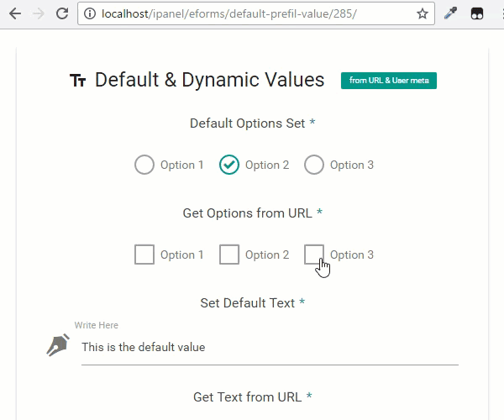Click the dark mask extension icon
The width and height of the screenshot is (504, 420).
(476, 13)
